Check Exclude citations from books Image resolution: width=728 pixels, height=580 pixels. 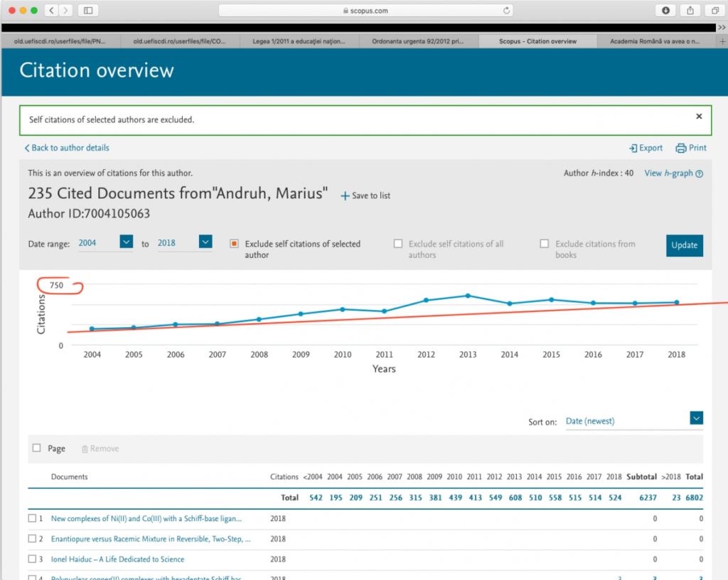(x=544, y=244)
